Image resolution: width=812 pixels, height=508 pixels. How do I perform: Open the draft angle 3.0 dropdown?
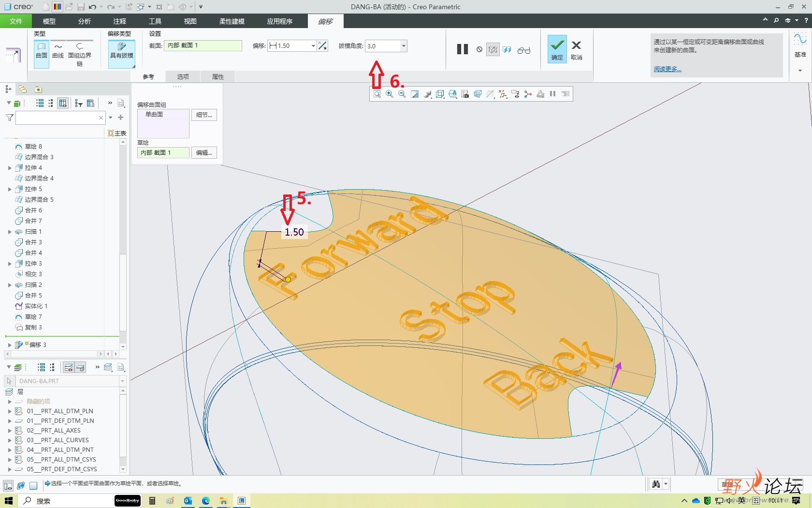[403, 46]
